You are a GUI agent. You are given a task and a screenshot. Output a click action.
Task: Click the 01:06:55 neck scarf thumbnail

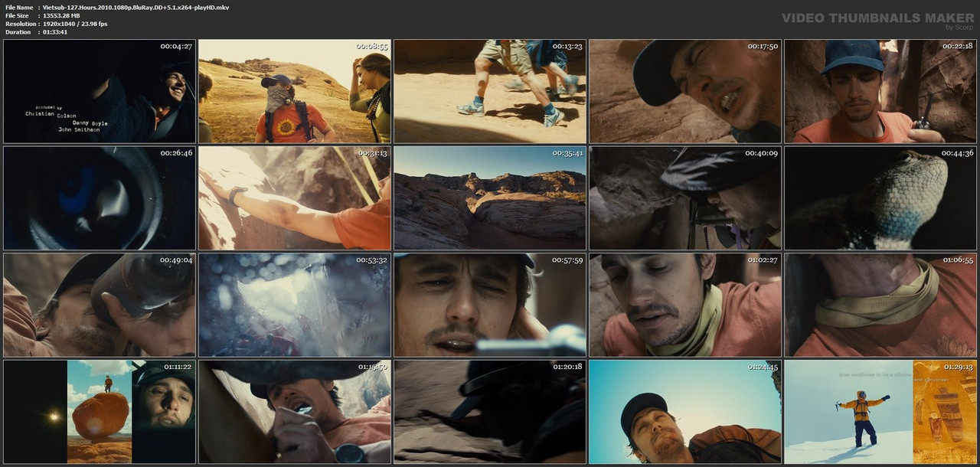880,305
